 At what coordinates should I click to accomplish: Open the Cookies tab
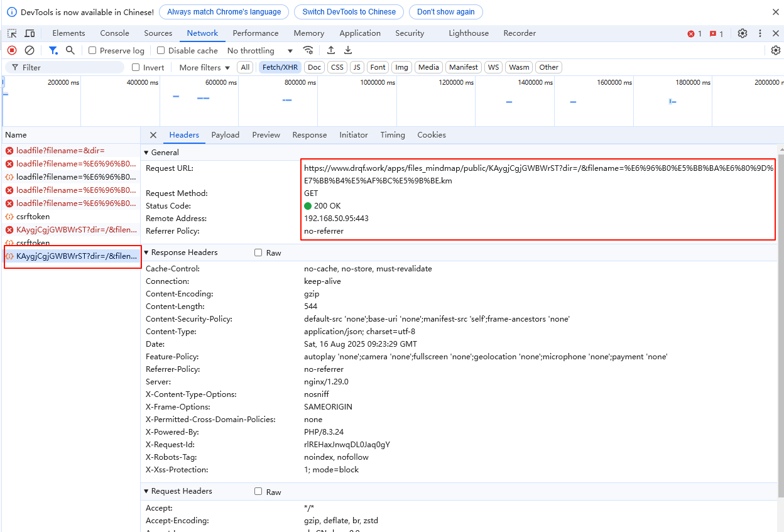pos(432,135)
